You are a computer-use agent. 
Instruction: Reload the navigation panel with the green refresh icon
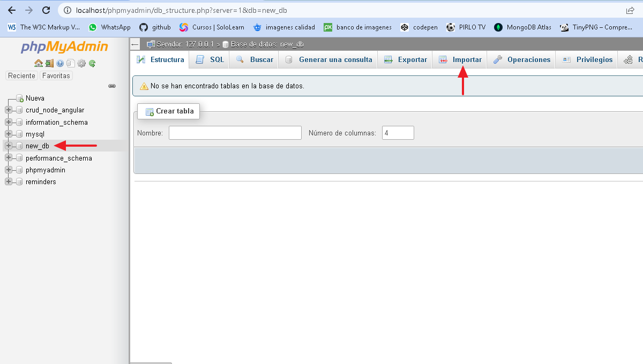[x=92, y=63]
